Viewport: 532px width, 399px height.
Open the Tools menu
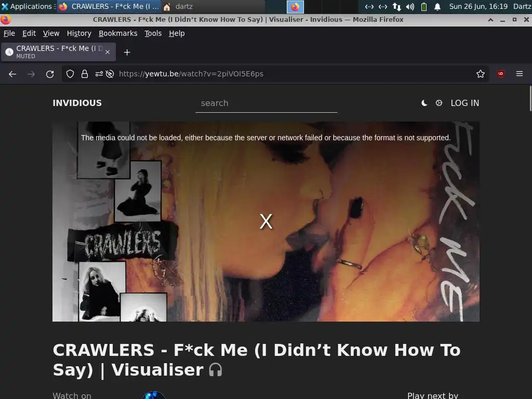(153, 33)
